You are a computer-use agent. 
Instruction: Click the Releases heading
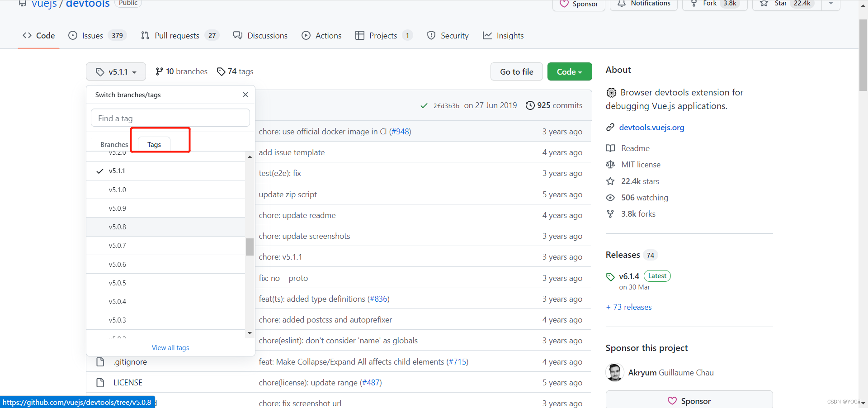pos(623,255)
